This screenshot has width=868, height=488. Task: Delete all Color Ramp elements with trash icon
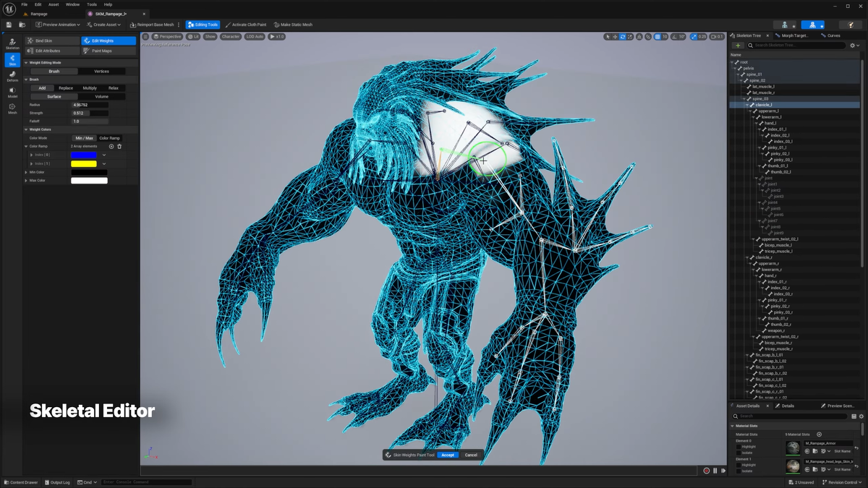point(119,147)
